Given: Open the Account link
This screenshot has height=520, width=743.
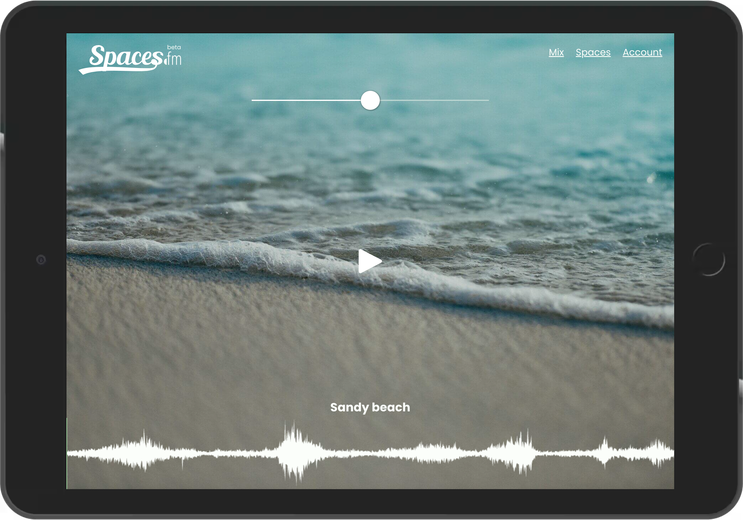Looking at the screenshot, I should point(642,52).
